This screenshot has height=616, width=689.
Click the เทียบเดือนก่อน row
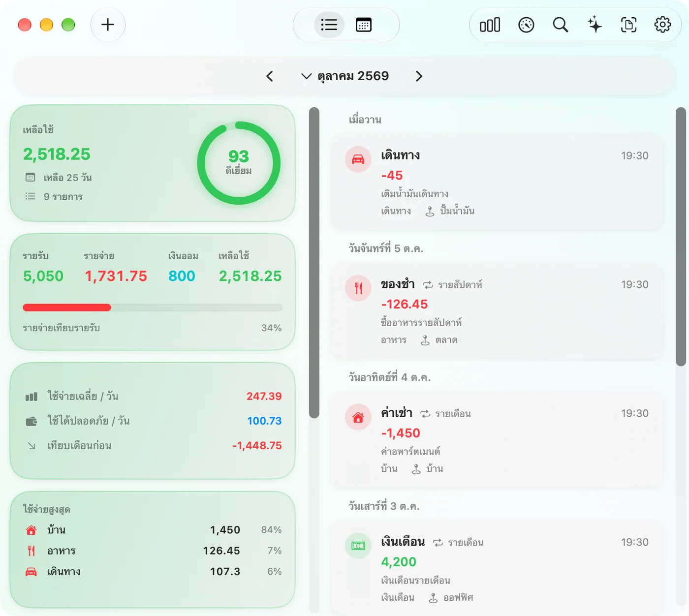click(x=153, y=445)
